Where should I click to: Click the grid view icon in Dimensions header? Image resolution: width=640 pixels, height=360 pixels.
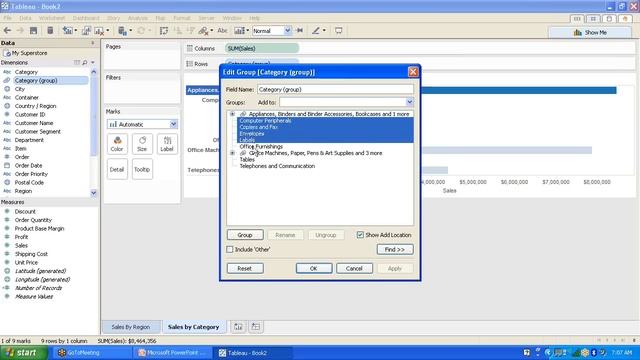(77, 63)
